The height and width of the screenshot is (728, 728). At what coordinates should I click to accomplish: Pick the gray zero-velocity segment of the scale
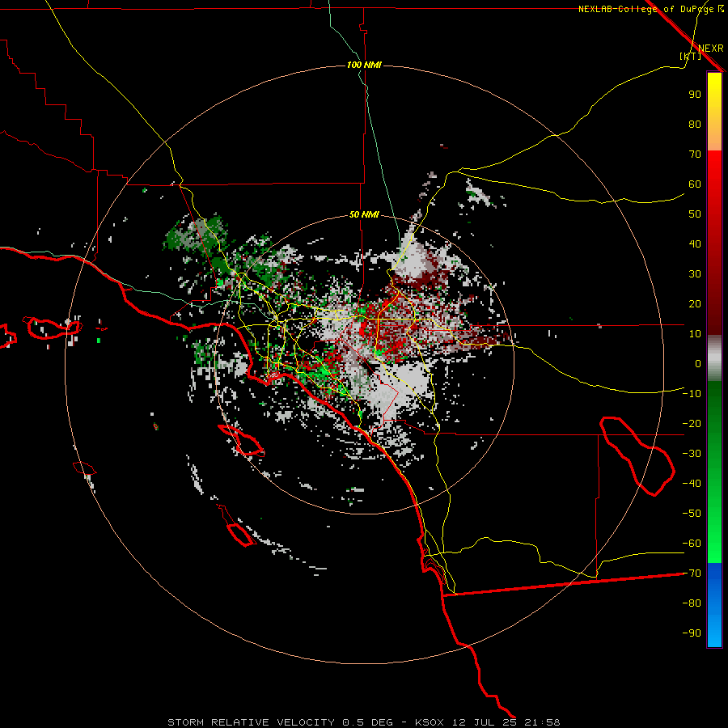pos(714,358)
